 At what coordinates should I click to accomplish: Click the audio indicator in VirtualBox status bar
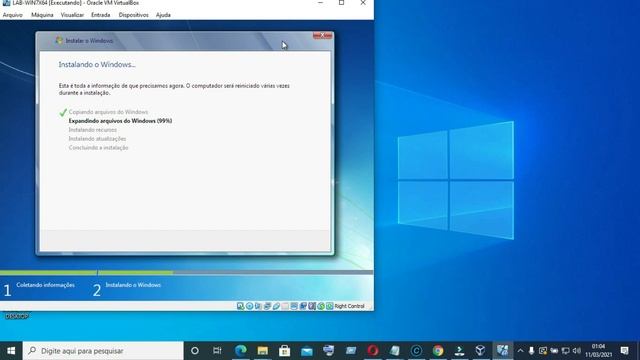tap(258, 306)
